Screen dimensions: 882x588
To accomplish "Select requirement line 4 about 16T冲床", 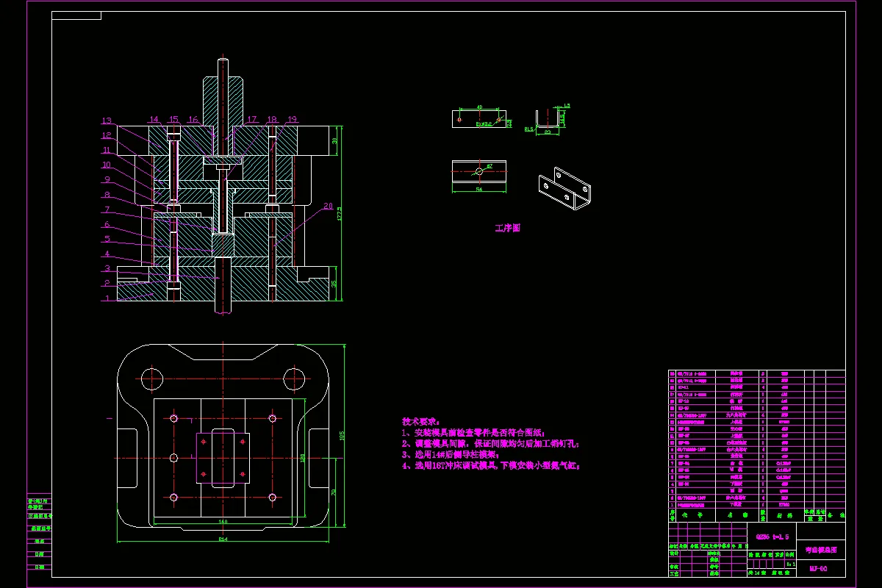I will (x=491, y=466).
